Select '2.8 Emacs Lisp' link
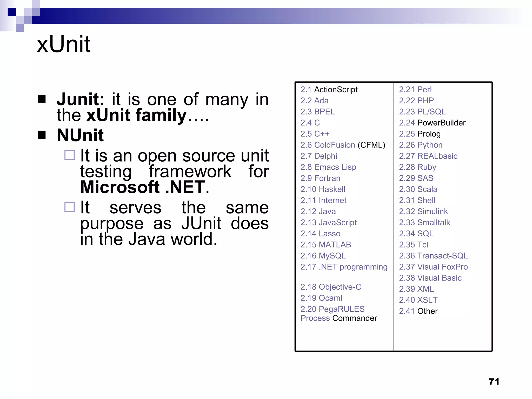 [x=328, y=167]
